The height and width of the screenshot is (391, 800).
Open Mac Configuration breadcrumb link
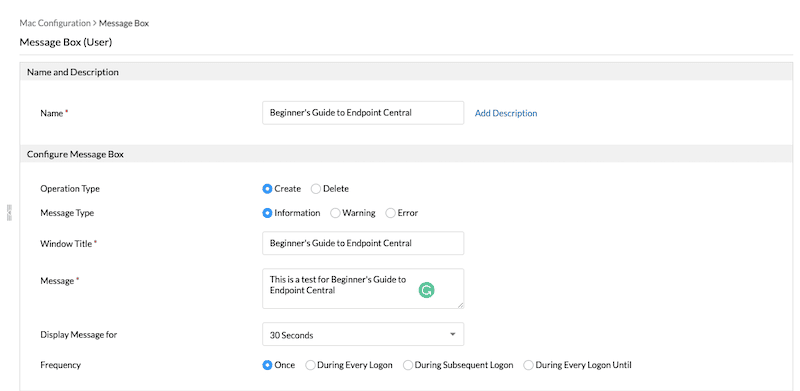[x=55, y=23]
